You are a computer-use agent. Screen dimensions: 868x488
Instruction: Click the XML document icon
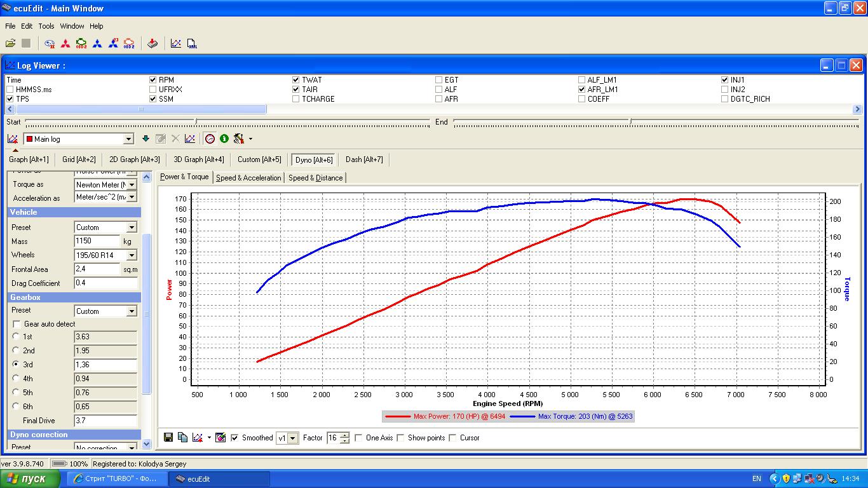pos(192,43)
